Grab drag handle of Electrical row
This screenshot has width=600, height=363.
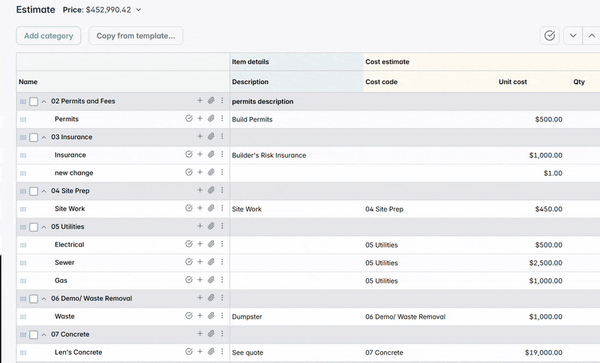(x=23, y=245)
